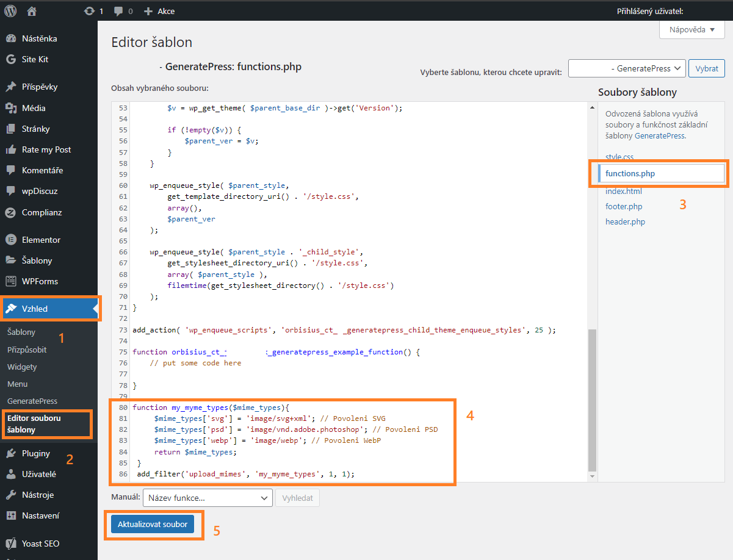Click the Pluginy plug icon
The height and width of the screenshot is (560, 733).
pyautogui.click(x=10, y=453)
